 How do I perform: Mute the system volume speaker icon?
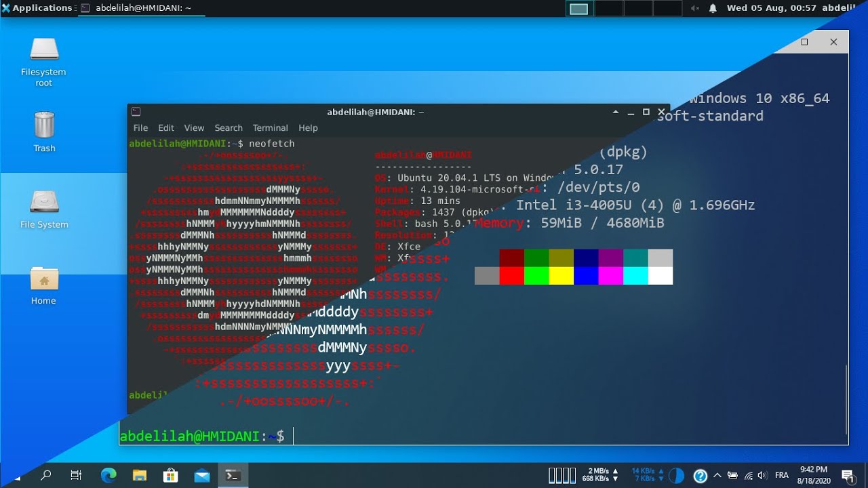(x=762, y=474)
